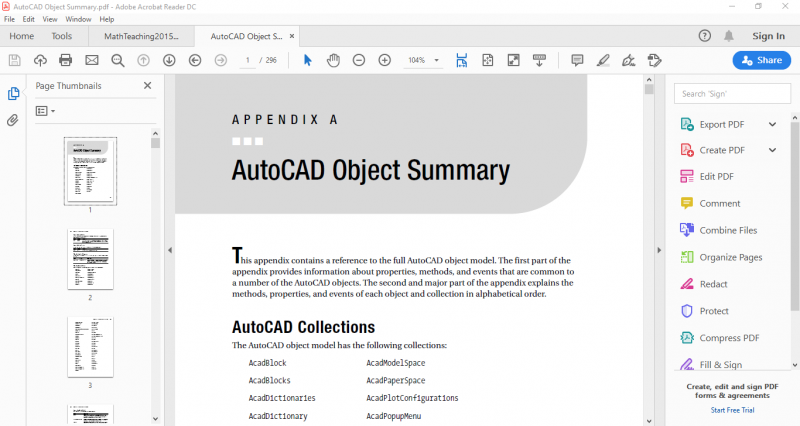The image size is (800, 426).
Task: Click the Start Free Trial link
Action: [732, 410]
